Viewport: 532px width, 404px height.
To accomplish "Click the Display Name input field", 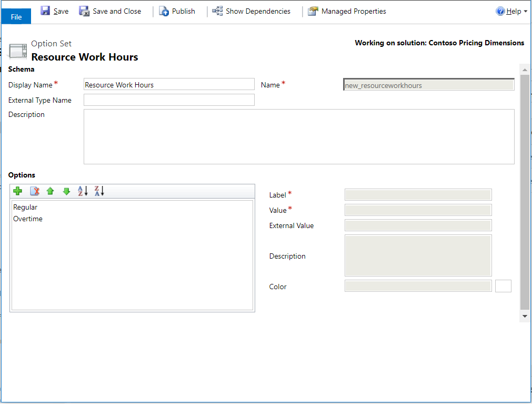I will (x=169, y=84).
